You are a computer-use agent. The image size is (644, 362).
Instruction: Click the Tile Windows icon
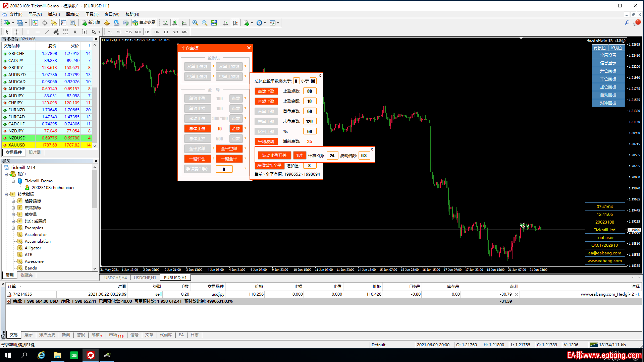(214, 23)
